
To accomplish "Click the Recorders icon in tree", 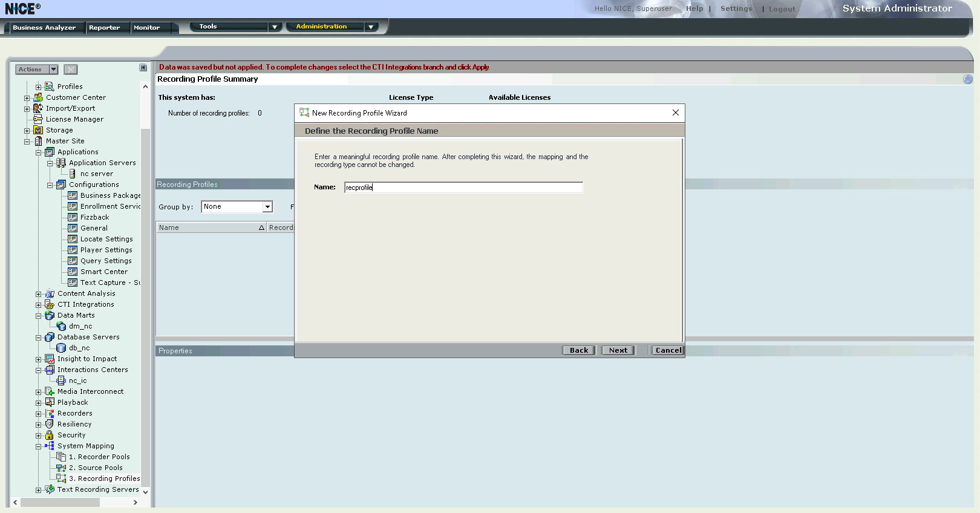I will tap(50, 413).
